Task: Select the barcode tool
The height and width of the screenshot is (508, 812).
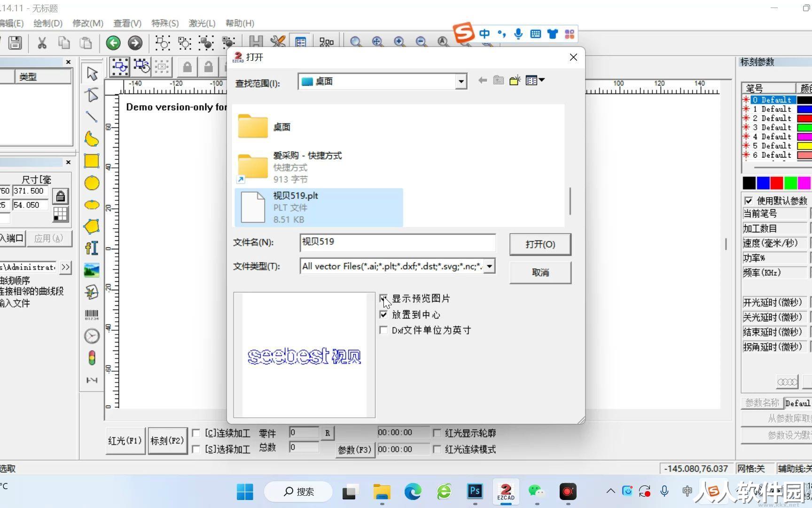Action: [x=92, y=314]
